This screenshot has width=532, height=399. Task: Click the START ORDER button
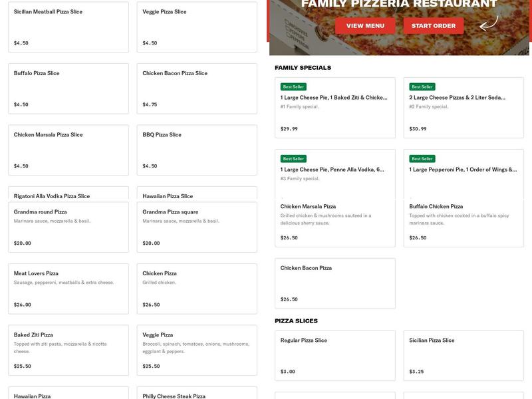[x=433, y=26]
